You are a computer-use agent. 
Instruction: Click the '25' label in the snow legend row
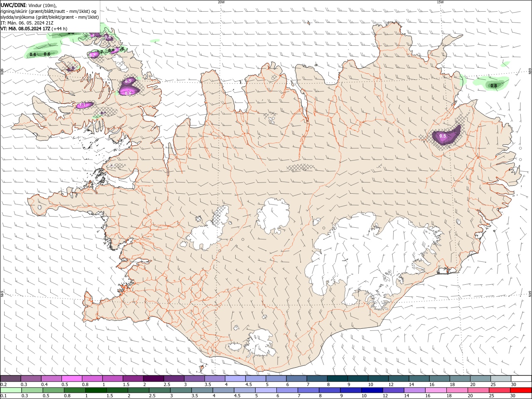coord(493,384)
